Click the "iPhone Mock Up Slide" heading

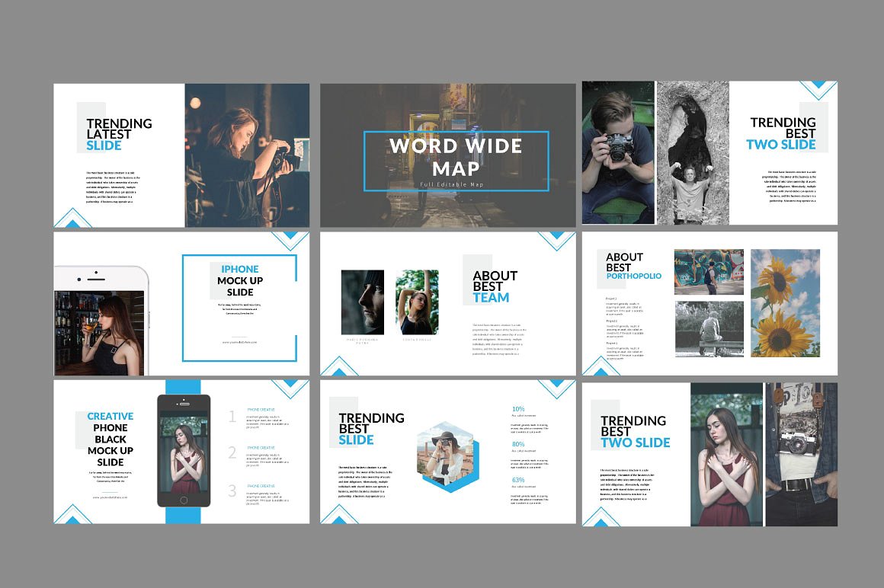point(239,280)
